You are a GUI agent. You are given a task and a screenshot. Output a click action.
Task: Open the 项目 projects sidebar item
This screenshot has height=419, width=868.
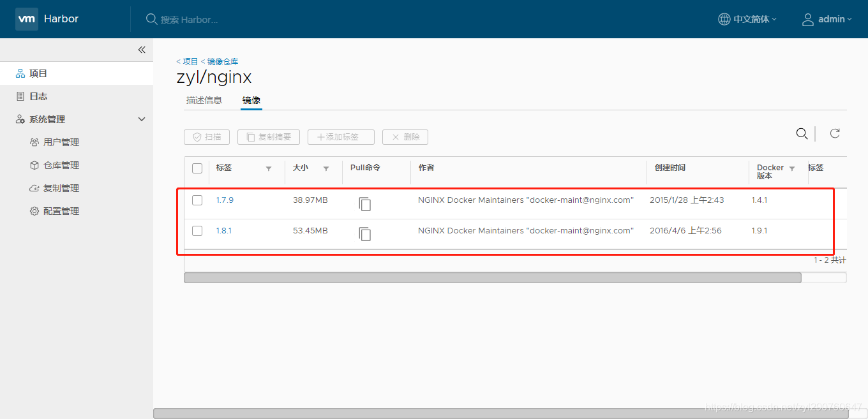[77, 73]
